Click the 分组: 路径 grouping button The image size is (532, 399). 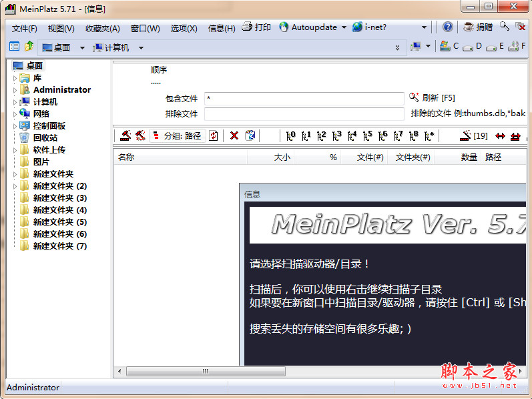tap(178, 135)
